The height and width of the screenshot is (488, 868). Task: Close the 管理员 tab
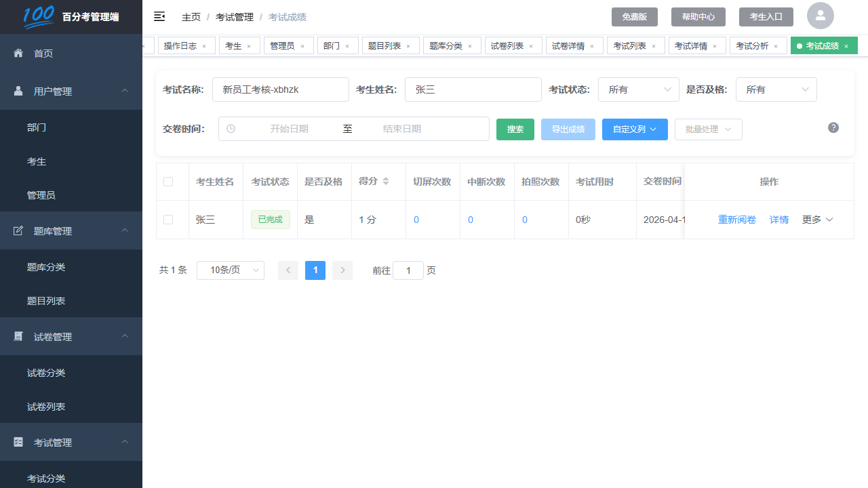click(302, 46)
